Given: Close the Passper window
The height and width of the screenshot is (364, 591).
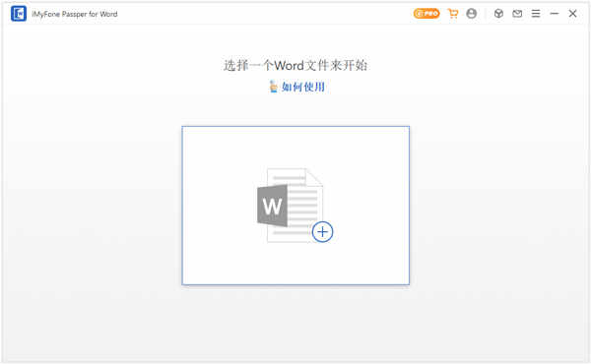Looking at the screenshot, I should [x=572, y=14].
